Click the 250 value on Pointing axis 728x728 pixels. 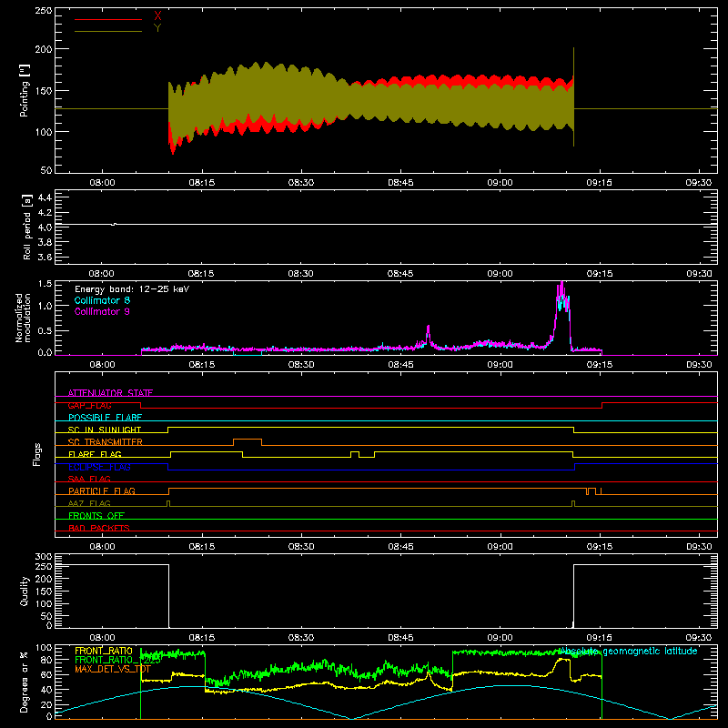[x=43, y=11]
